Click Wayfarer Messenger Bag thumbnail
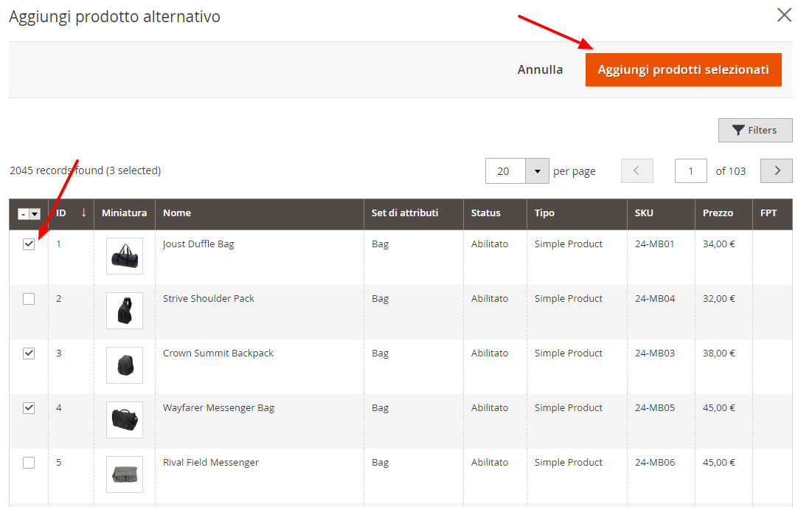The height and width of the screenshot is (507, 812). 125,420
